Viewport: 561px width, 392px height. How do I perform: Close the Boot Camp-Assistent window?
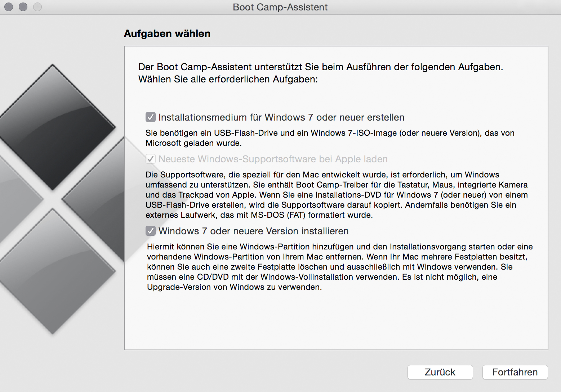coord(9,7)
